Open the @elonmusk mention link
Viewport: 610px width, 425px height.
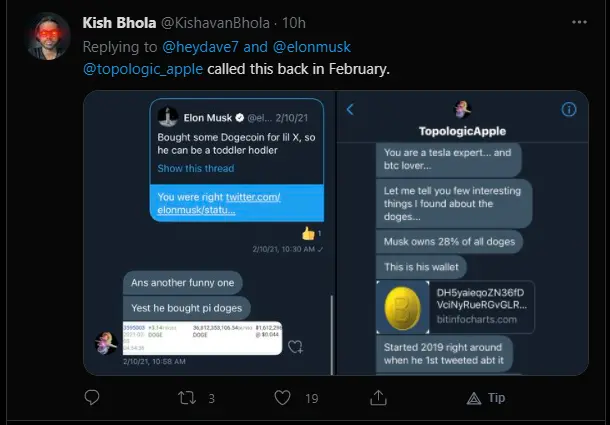(312, 47)
